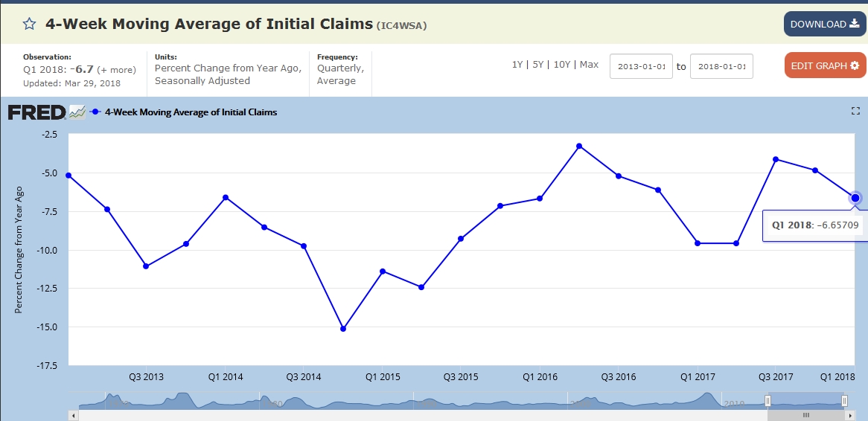Select the 10Y time range
Viewport: 868px width, 421px height.
point(562,65)
